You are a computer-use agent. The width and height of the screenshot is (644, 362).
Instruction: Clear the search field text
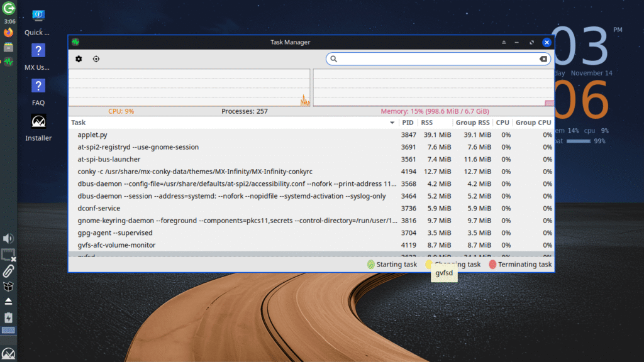tap(543, 59)
